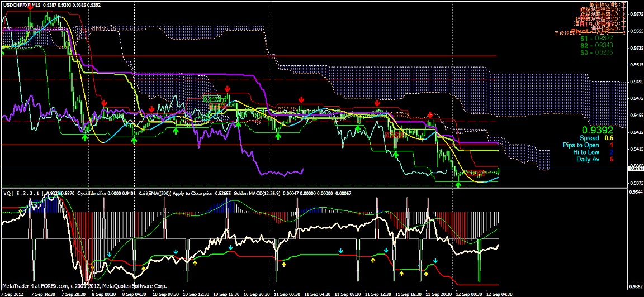The height and width of the screenshot is (297, 644).
Task: Click 0.9515 on the price scale
Action: 636,64
